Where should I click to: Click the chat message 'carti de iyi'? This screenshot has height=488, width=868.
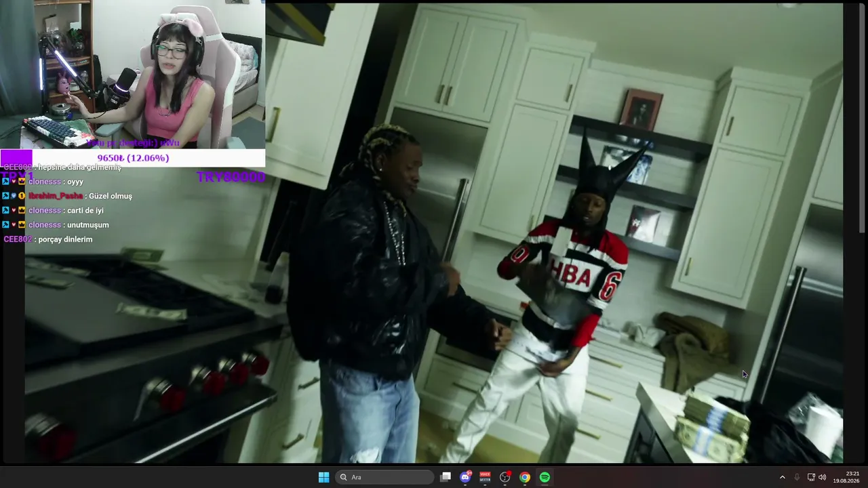tap(85, 210)
